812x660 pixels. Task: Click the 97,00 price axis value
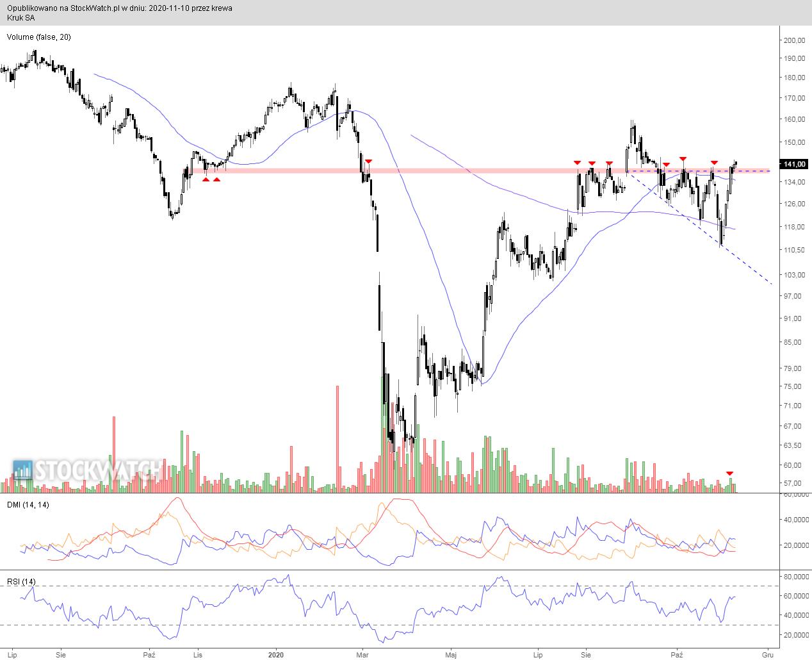(x=794, y=296)
